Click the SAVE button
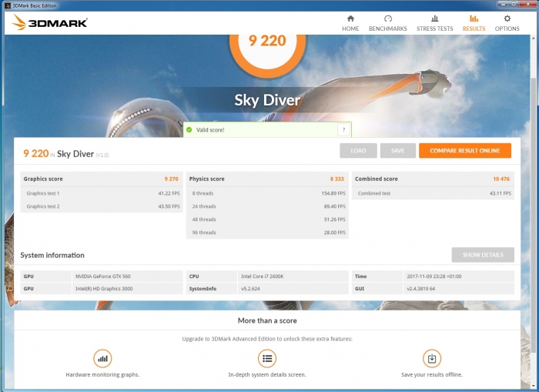The height and width of the screenshot is (392, 539). click(398, 151)
